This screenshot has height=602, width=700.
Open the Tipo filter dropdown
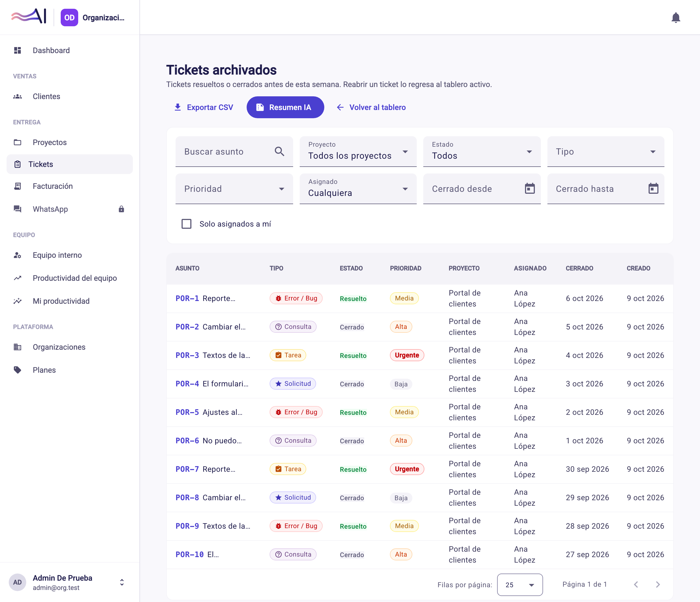pos(605,151)
